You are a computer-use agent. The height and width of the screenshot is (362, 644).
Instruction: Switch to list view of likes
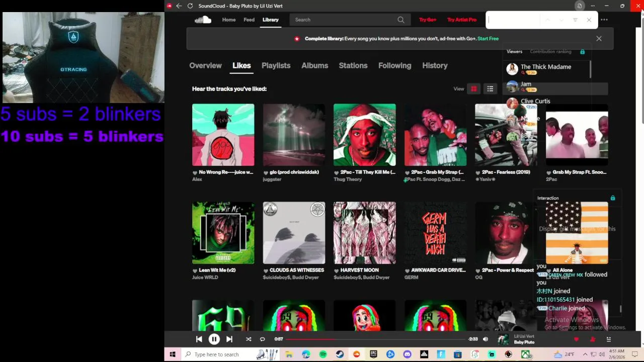[490, 89]
